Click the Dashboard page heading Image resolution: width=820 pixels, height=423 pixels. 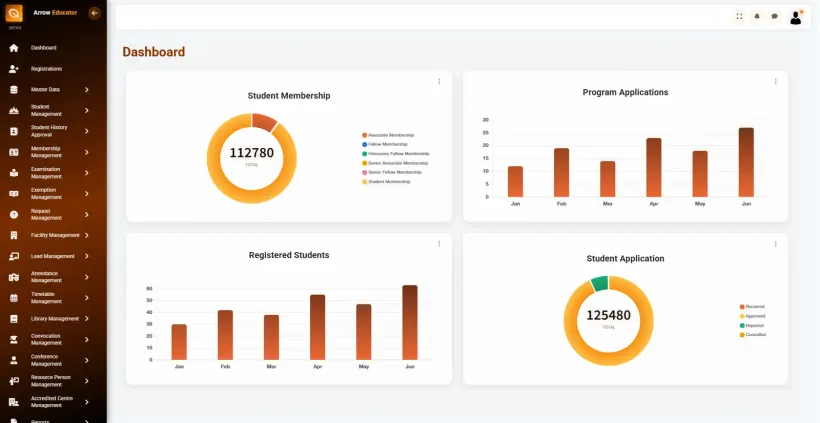click(154, 52)
